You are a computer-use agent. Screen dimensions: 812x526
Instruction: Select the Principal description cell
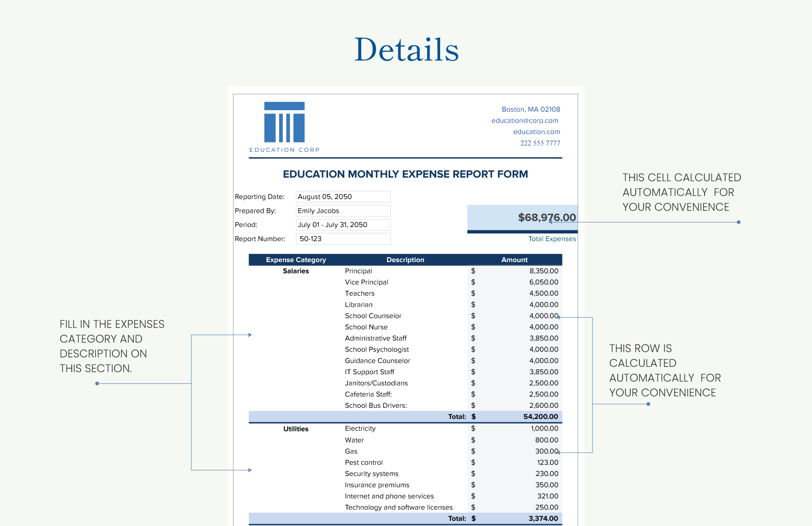[358, 271]
